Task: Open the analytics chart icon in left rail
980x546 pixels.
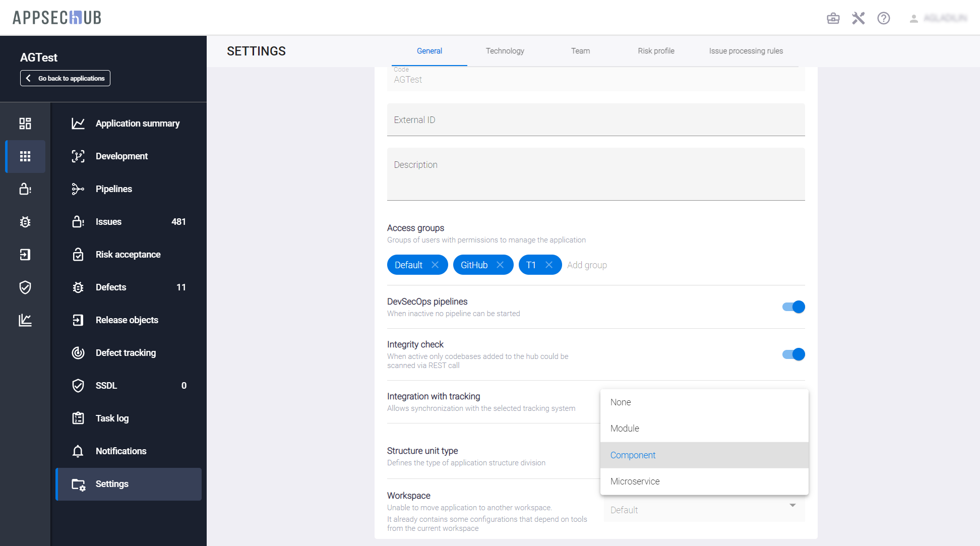Action: (x=25, y=320)
